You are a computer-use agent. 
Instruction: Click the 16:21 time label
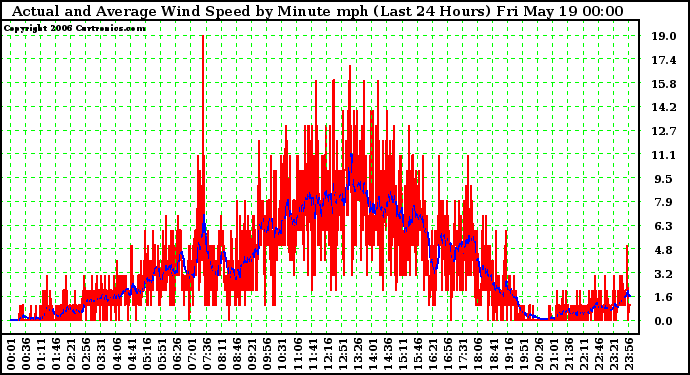433,354
